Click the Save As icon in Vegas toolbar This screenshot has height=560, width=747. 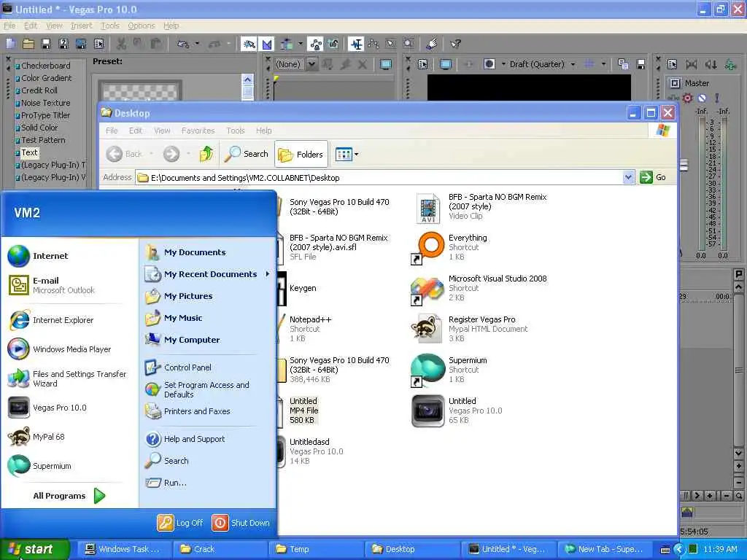tap(63, 44)
